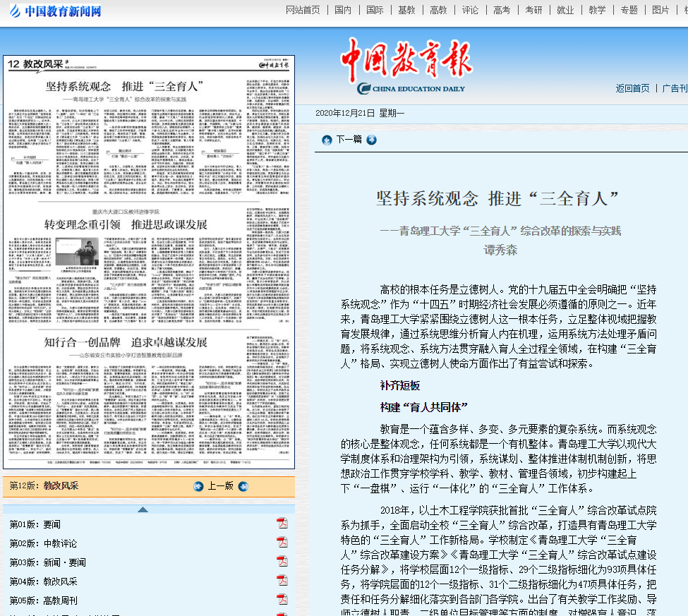
Task: Select the 考研 navigation item
Action: pos(533,10)
